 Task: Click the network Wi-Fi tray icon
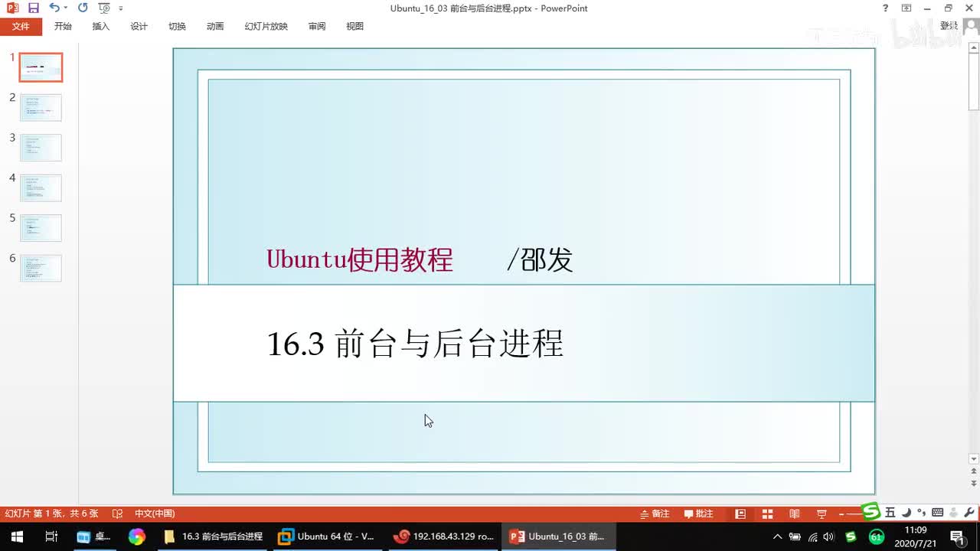point(812,536)
